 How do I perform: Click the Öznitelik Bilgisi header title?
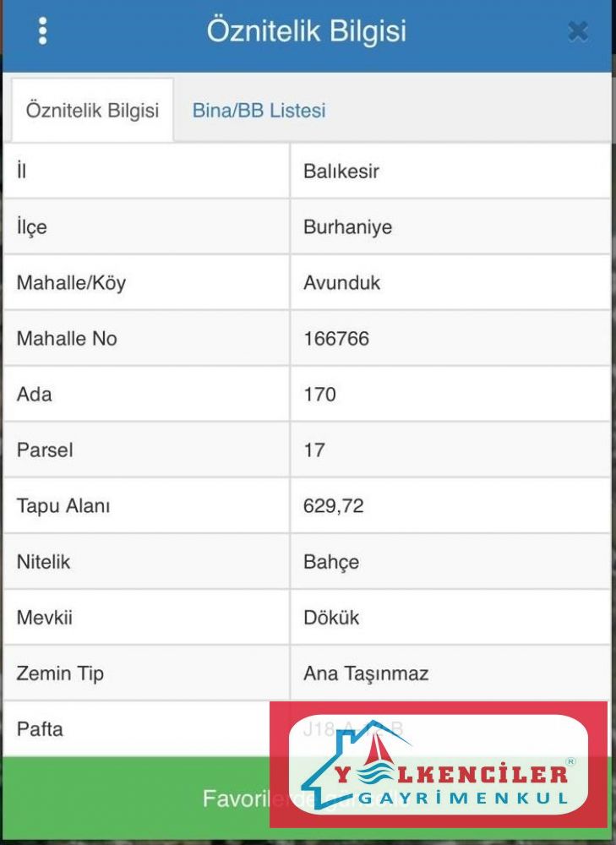307,31
